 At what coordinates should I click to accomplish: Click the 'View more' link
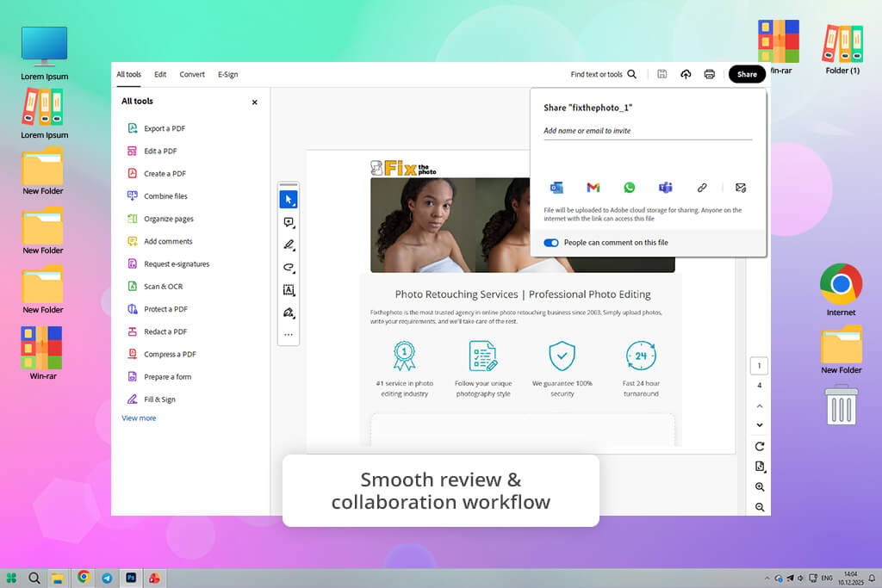coord(139,418)
